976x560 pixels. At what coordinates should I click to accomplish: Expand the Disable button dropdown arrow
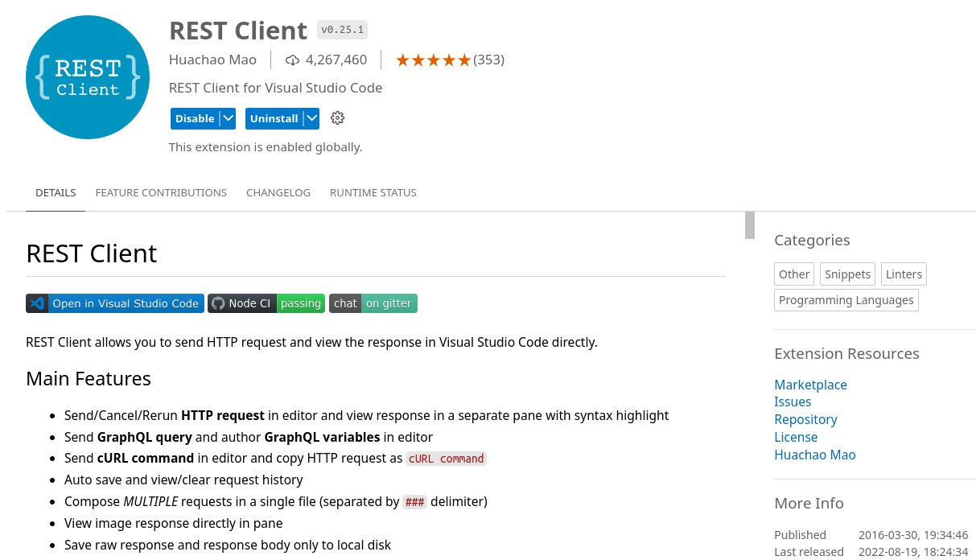click(228, 118)
